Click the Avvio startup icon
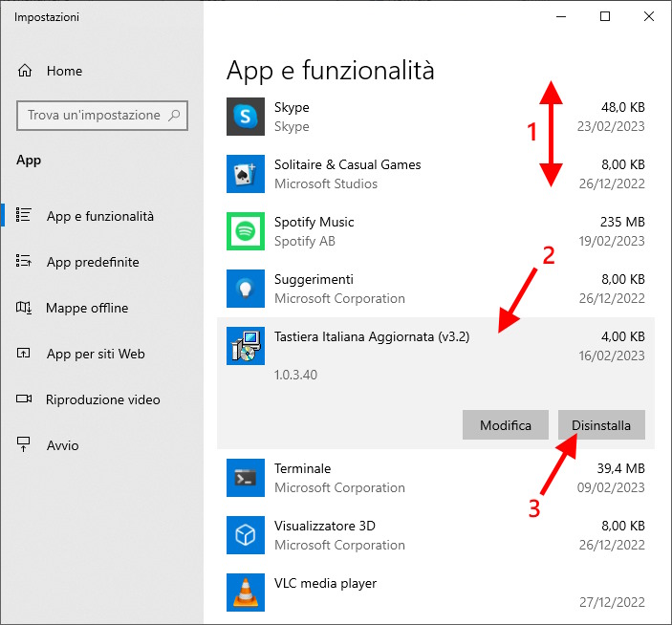672x625 pixels. click(23, 444)
